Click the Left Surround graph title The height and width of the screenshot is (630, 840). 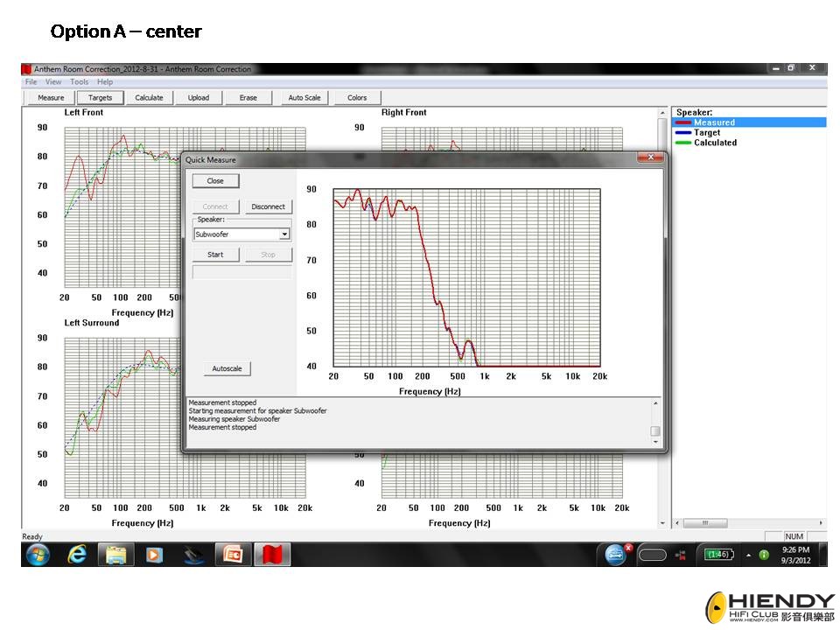92,323
